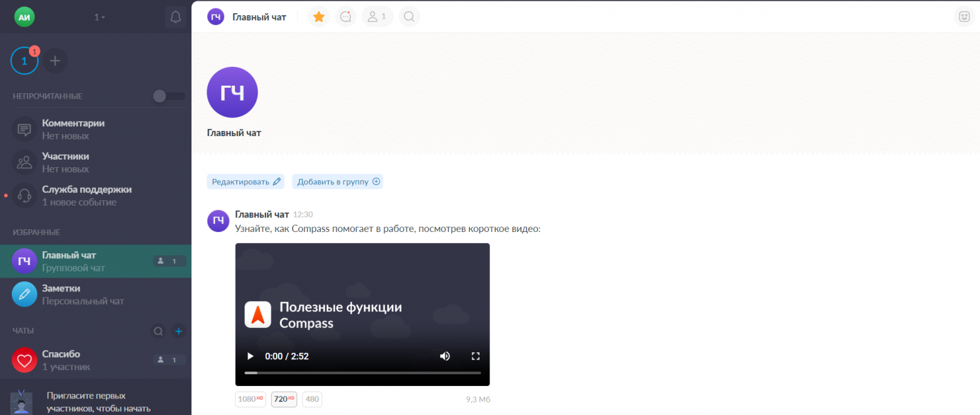Click Редактировать edit button
Screen dimensions: 980x415
[245, 182]
